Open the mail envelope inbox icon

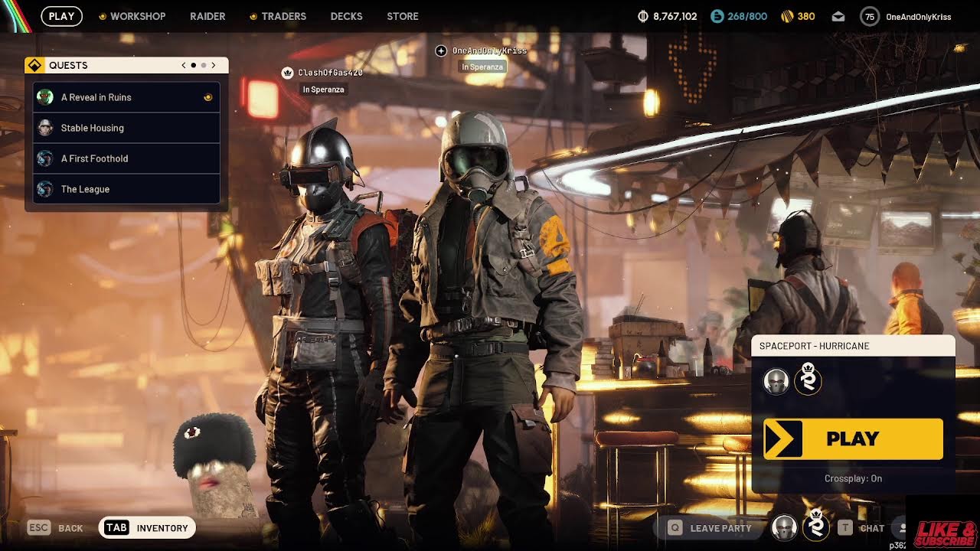click(838, 16)
